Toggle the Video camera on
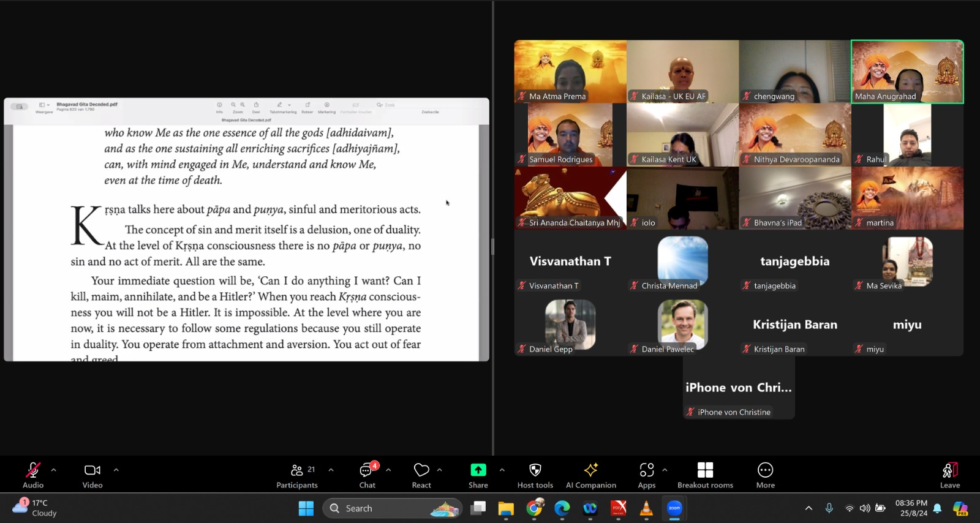 pos(92,475)
